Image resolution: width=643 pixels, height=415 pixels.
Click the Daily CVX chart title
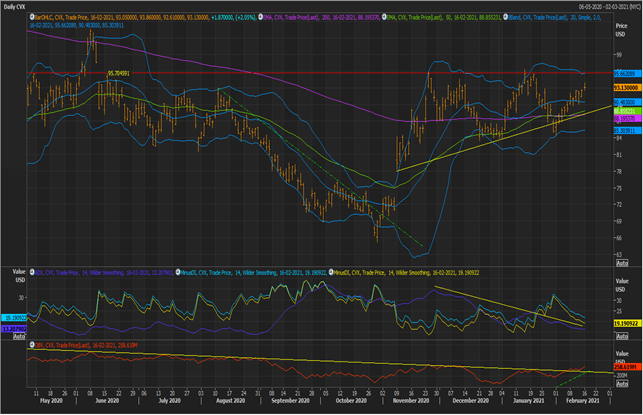pyautogui.click(x=15, y=7)
